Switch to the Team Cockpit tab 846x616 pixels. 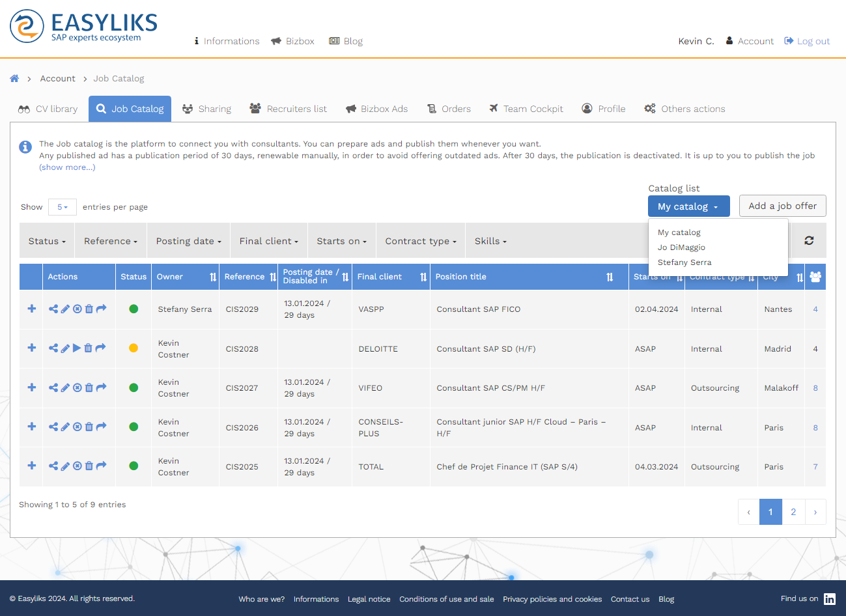click(x=526, y=109)
